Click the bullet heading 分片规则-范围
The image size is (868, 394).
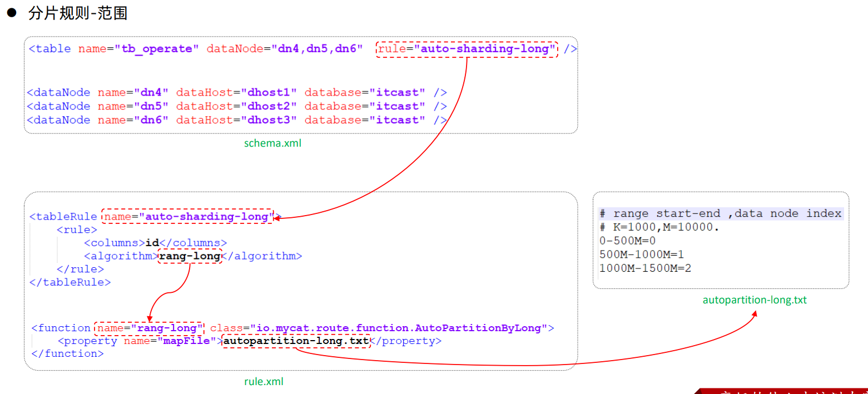pos(78,13)
